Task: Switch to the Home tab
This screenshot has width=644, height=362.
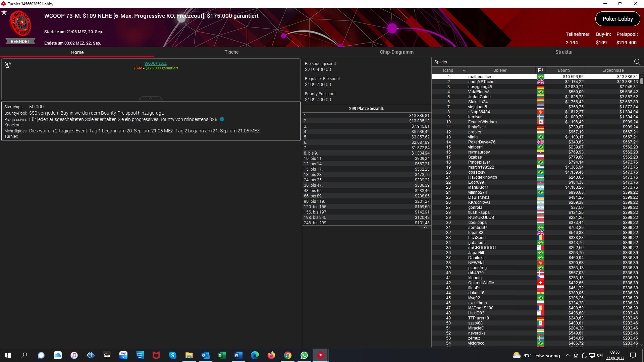Action: [x=77, y=52]
